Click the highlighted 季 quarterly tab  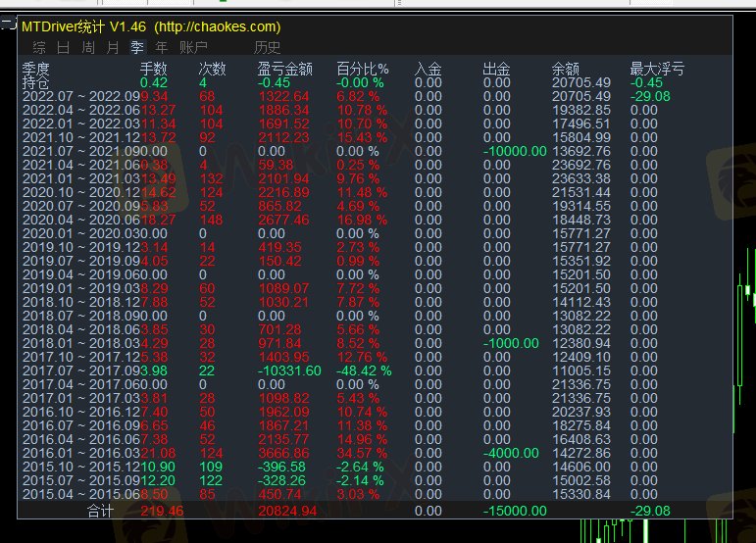tap(137, 47)
